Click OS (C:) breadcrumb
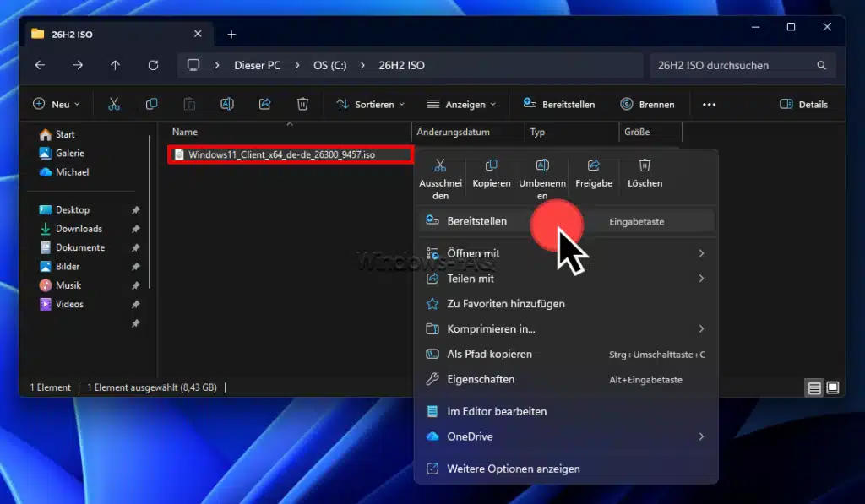The width and height of the screenshot is (865, 504). 330,65
